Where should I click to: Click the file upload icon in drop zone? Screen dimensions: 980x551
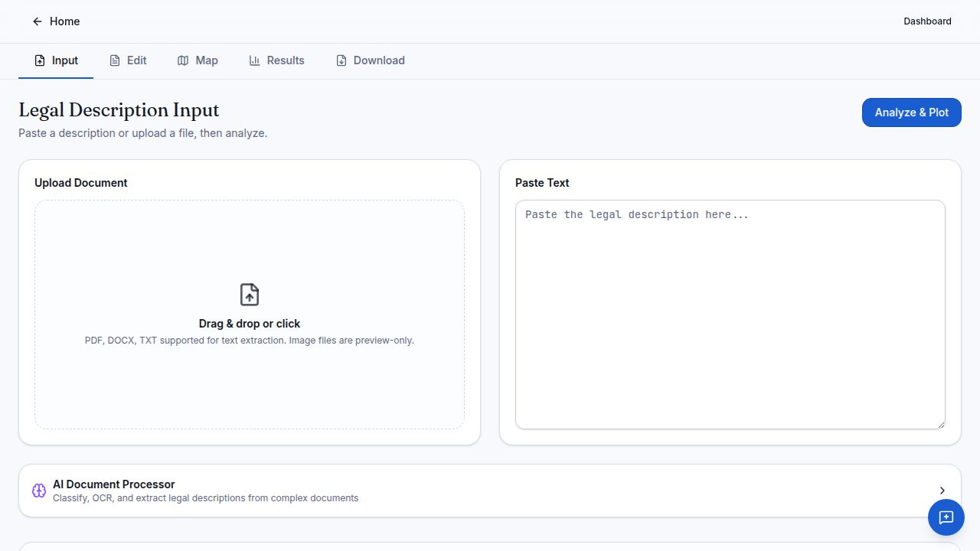point(250,295)
